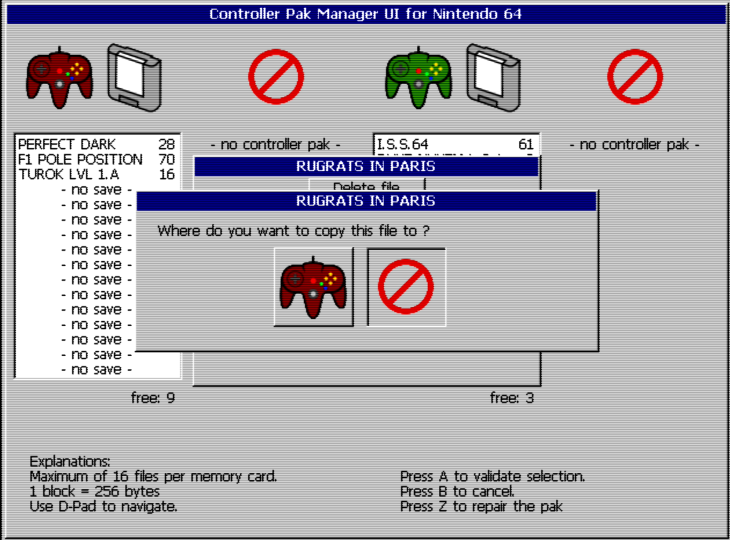Copy file to the red controller in dialog
Viewport: 730px width, 540px height.
pos(313,287)
